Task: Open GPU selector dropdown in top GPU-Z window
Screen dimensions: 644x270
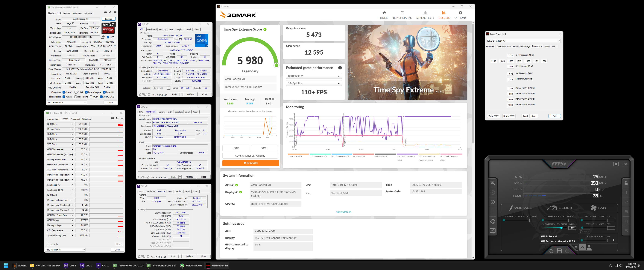Action: 67,102
